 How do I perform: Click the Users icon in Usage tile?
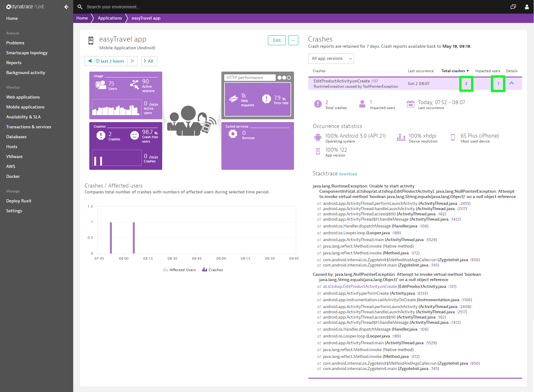101,85
